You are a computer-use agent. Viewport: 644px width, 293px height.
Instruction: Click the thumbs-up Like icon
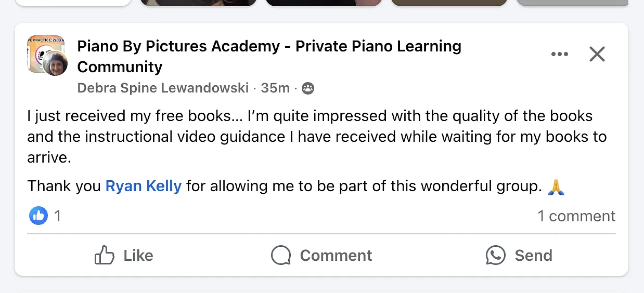tap(104, 255)
